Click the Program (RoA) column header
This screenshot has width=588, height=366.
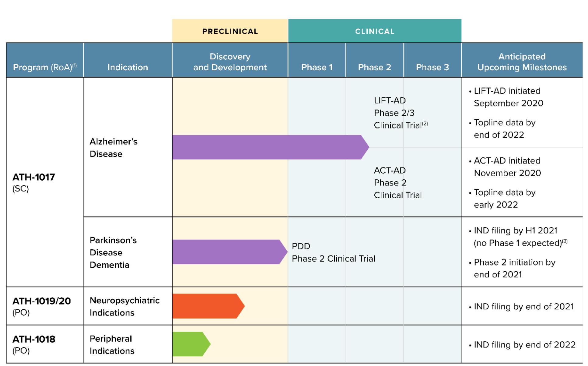[x=45, y=67]
